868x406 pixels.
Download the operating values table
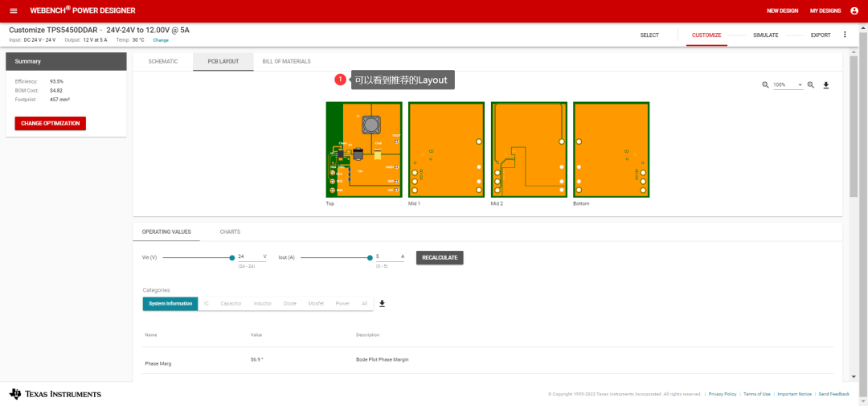[382, 304]
